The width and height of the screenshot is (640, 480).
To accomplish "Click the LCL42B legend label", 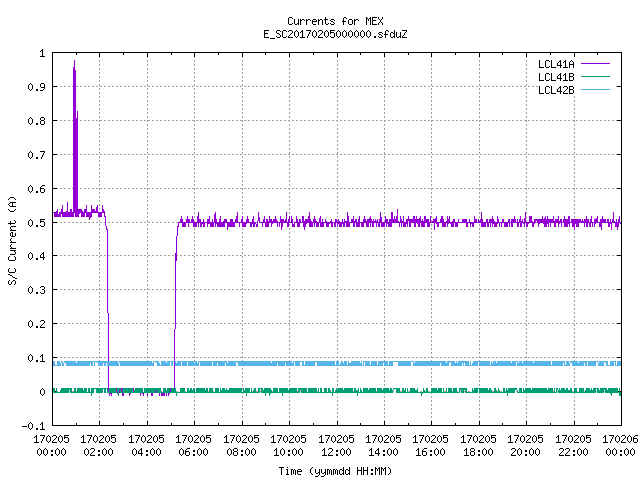I will [x=556, y=90].
